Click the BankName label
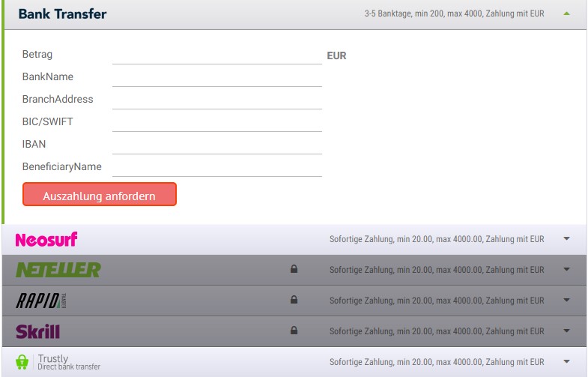Viewport: 588px width, 377px height. coord(48,76)
